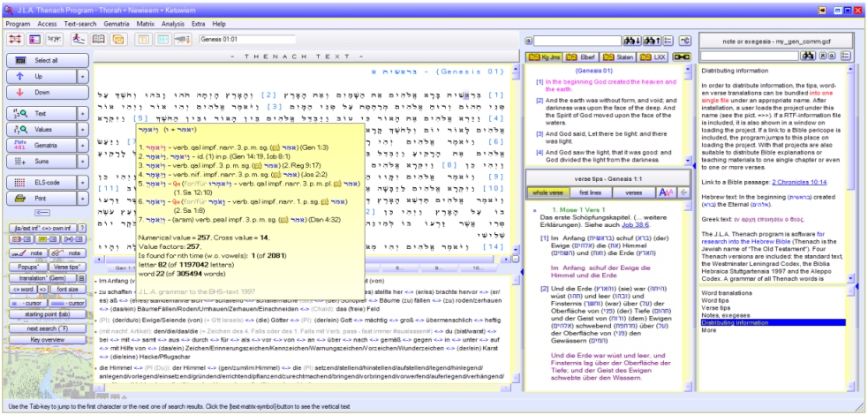Open the Analysis menu

pos(173,25)
